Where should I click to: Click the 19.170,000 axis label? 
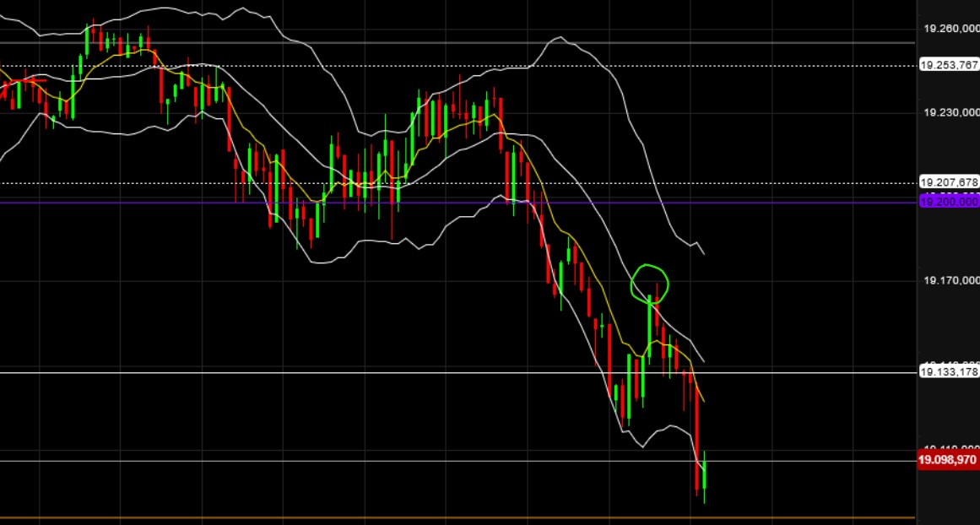[948, 279]
